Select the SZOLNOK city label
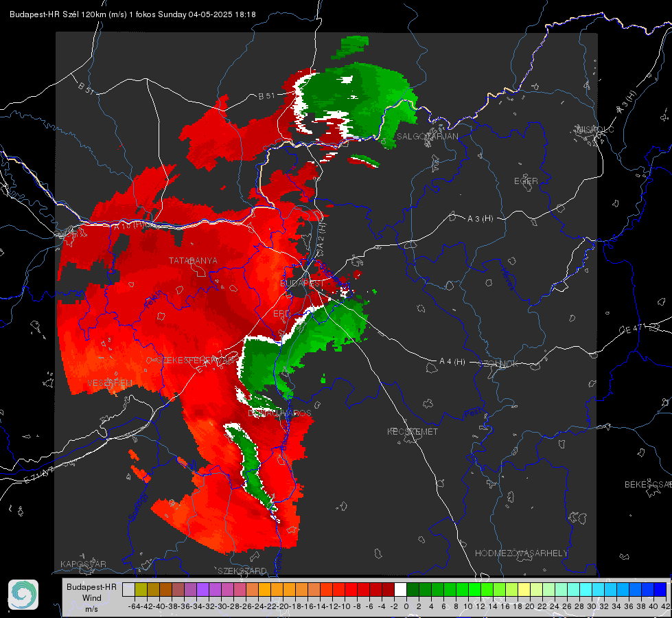672x618 pixels. pyautogui.click(x=498, y=364)
